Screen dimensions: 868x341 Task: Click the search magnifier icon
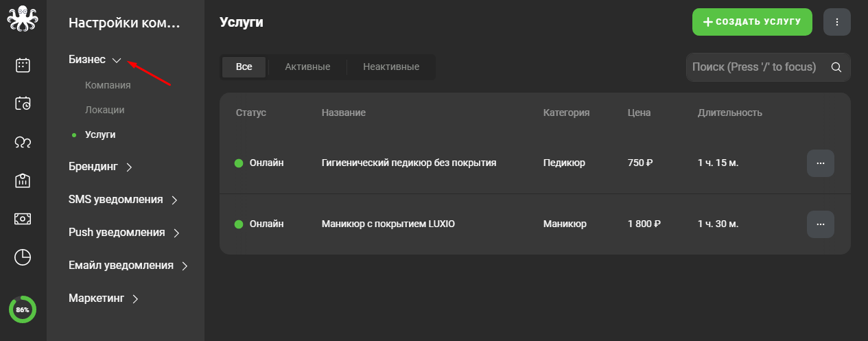[836, 67]
